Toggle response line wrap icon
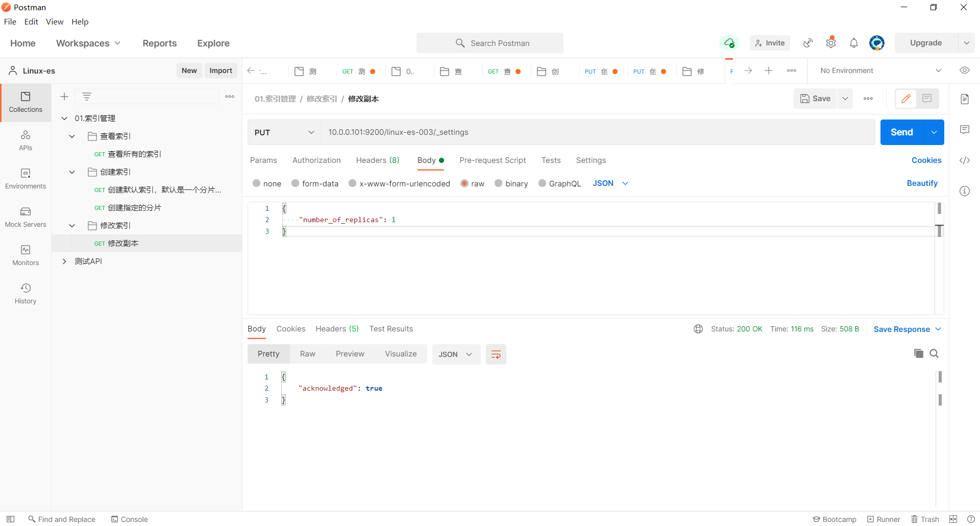This screenshot has height=526, width=980. tap(496, 354)
